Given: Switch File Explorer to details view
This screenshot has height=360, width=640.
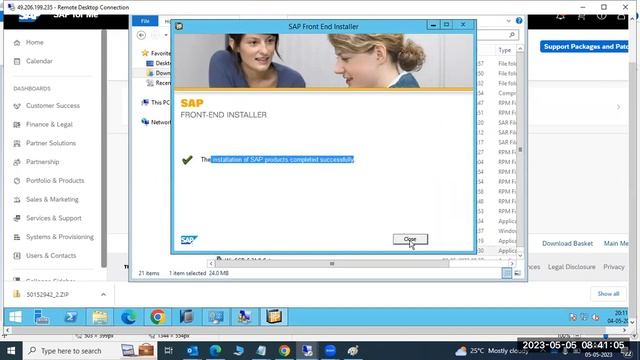Looking at the screenshot, I should pyautogui.click(x=507, y=273).
